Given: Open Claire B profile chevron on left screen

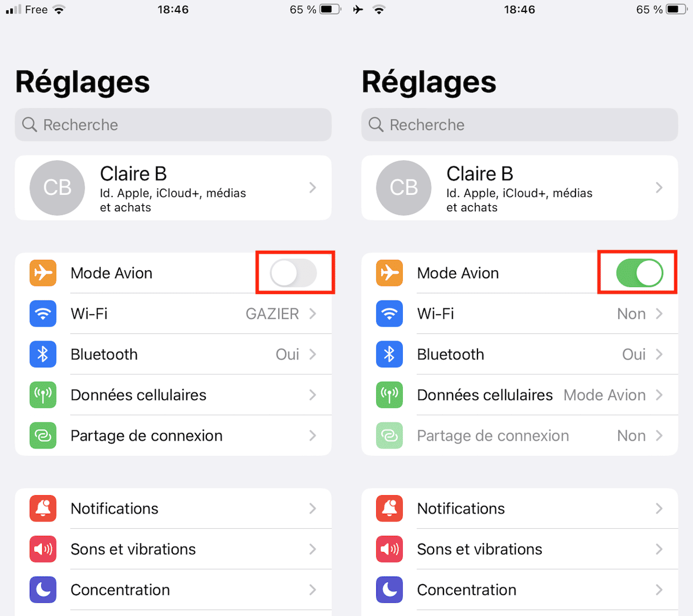Looking at the screenshot, I should (312, 187).
